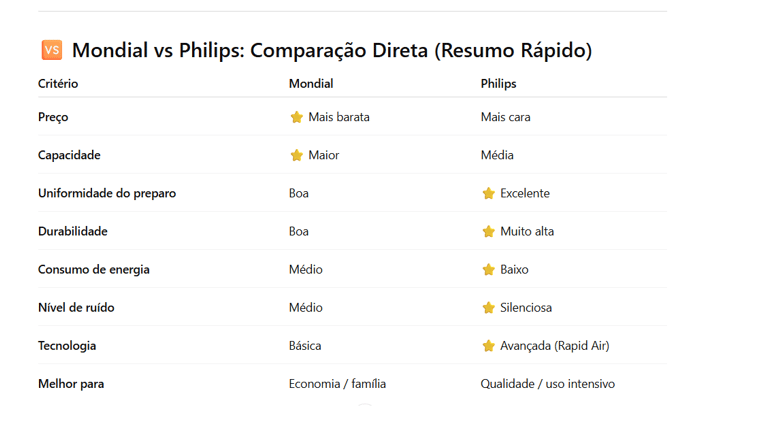The image size is (768, 441).
Task: Select the Philips column header
Action: coord(498,84)
